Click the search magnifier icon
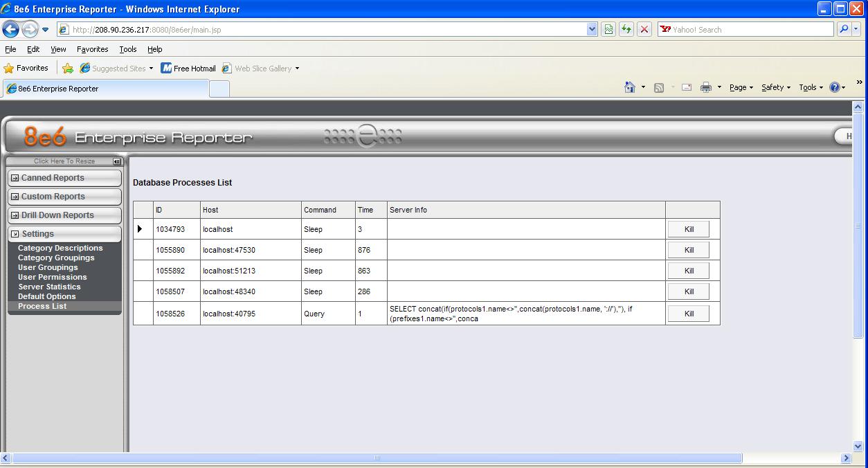Viewport: 868px width, 468px height. tap(843, 29)
